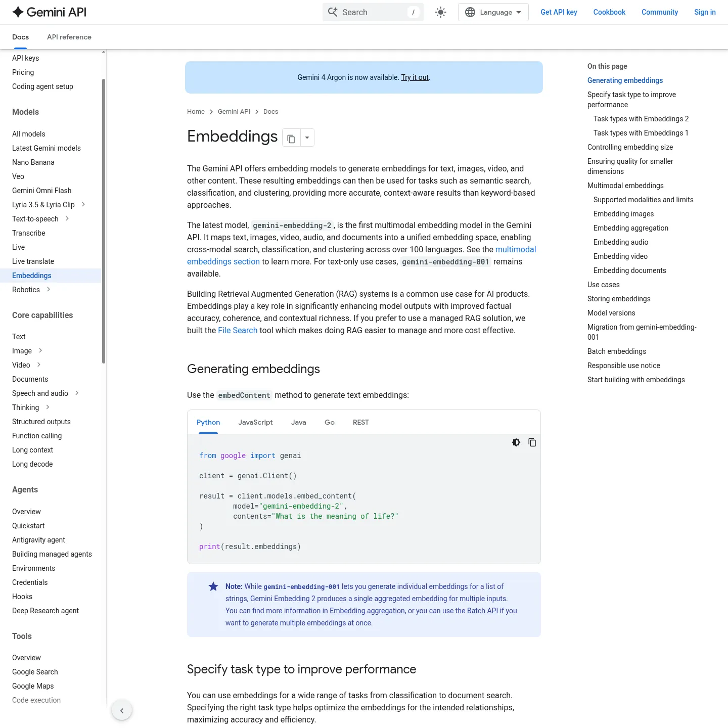Click the Gemini API logo
The width and height of the screenshot is (728, 728).
pyautogui.click(x=49, y=12)
